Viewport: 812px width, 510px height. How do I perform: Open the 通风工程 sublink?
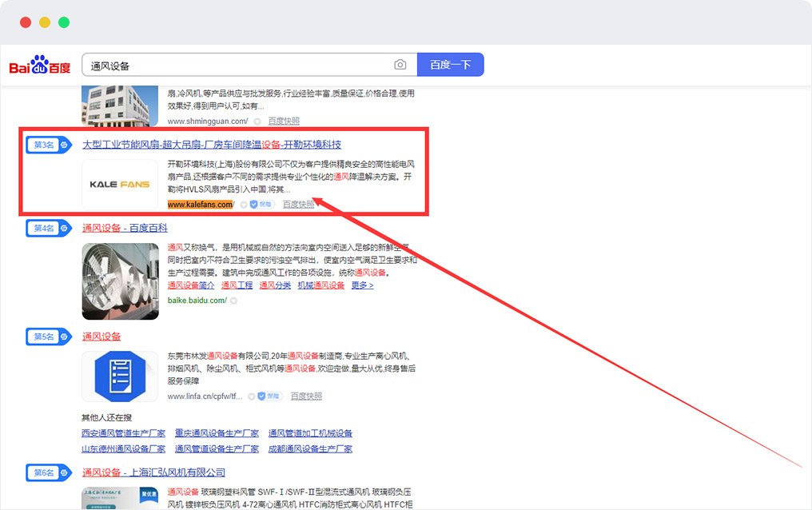(237, 285)
